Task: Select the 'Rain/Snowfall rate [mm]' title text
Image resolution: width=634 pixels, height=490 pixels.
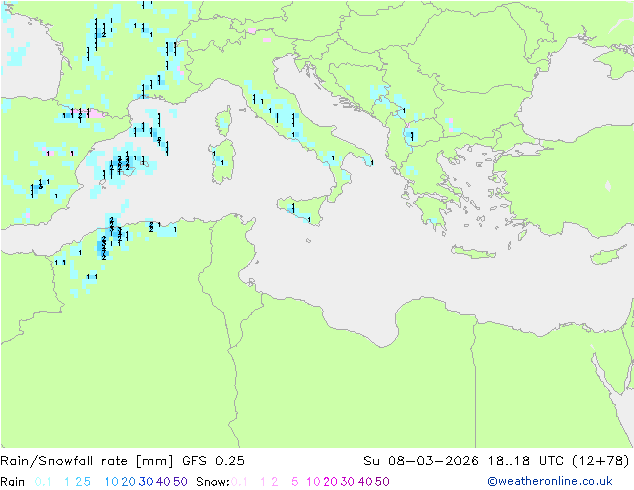Action: (87, 461)
